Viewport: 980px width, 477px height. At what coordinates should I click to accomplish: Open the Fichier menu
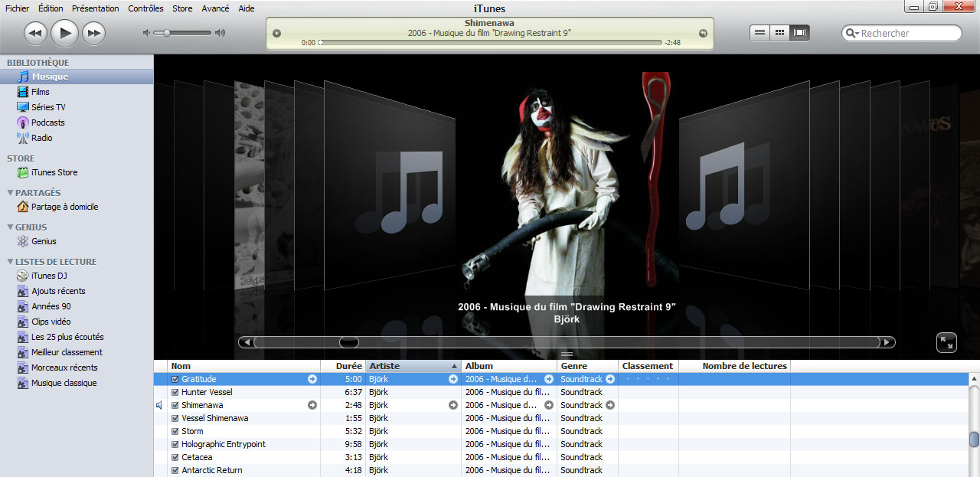(17, 8)
